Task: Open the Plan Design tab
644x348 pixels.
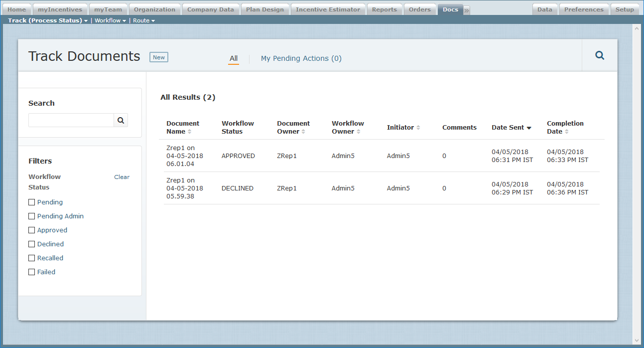Action: 265,9
